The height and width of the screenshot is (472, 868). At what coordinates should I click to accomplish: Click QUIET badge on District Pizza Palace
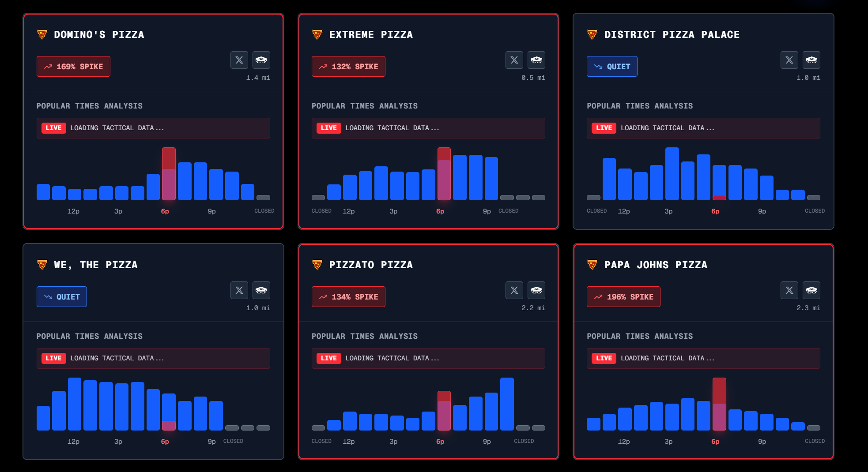point(612,67)
